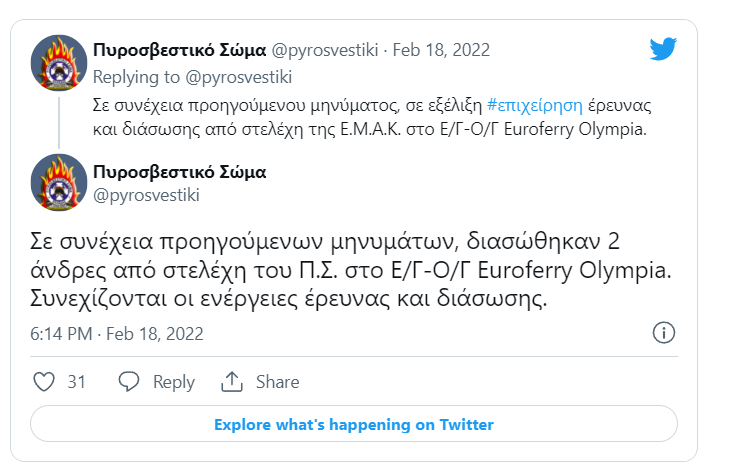Click the share upload arrow icon
The height and width of the screenshot is (475, 737).
click(232, 382)
